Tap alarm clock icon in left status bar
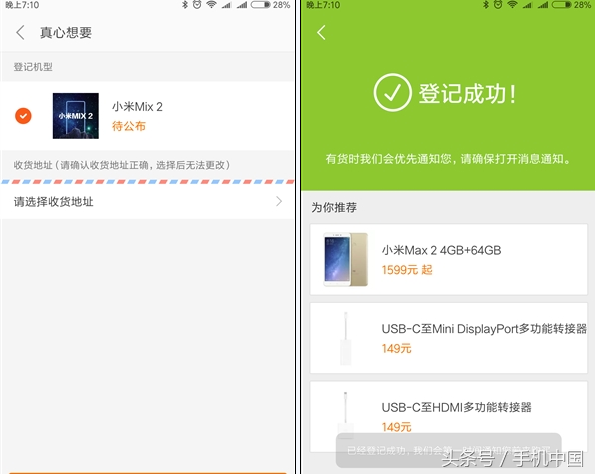Screen dimensions: 595x474 tap(197, 5)
